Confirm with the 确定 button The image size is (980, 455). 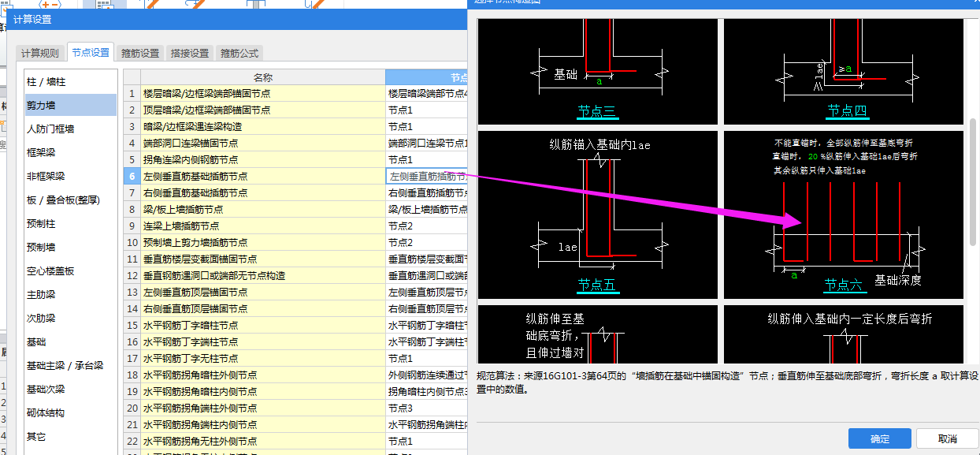[x=879, y=438]
